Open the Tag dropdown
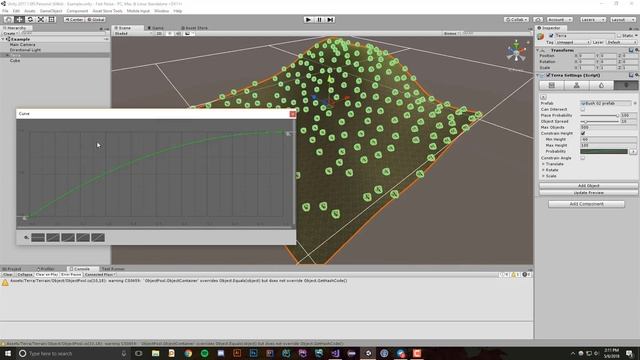Screen dimensions: 640x360 pyautogui.click(x=573, y=42)
